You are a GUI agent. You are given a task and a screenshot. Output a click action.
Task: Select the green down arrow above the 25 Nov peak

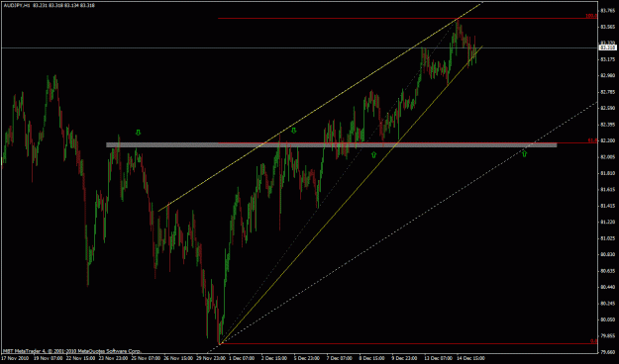(x=139, y=133)
